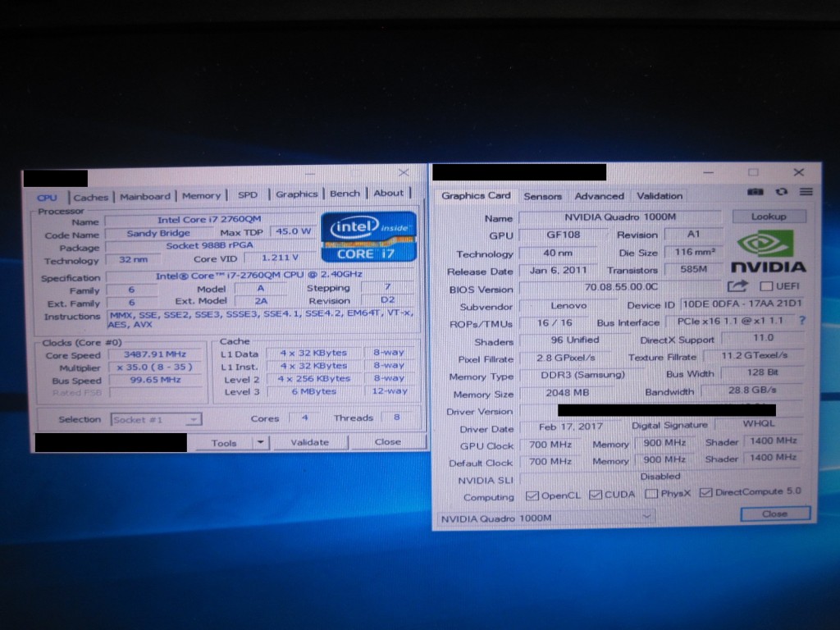Click the Die Size value 116 mm²
The image size is (840, 630).
pos(695,252)
